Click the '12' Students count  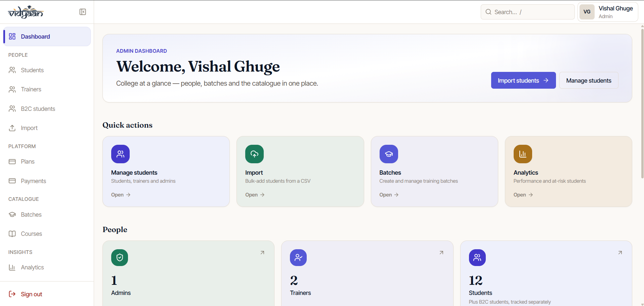click(x=476, y=280)
